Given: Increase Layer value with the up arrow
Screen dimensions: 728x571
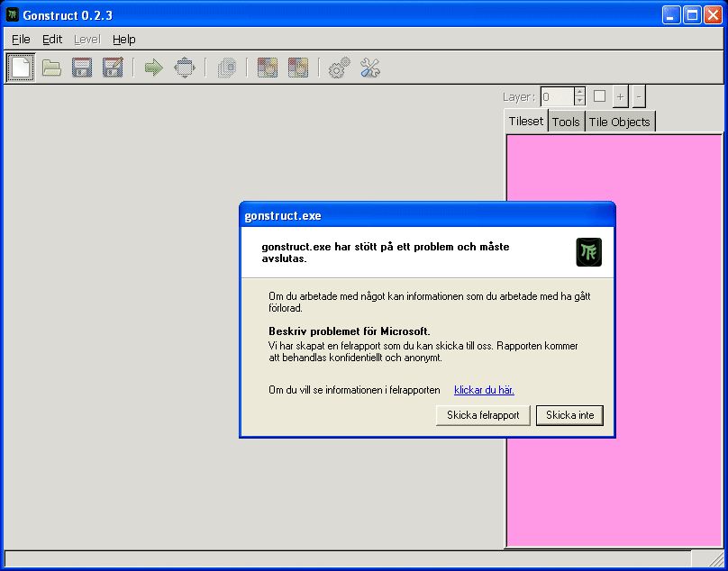Looking at the screenshot, I should tap(579, 92).
